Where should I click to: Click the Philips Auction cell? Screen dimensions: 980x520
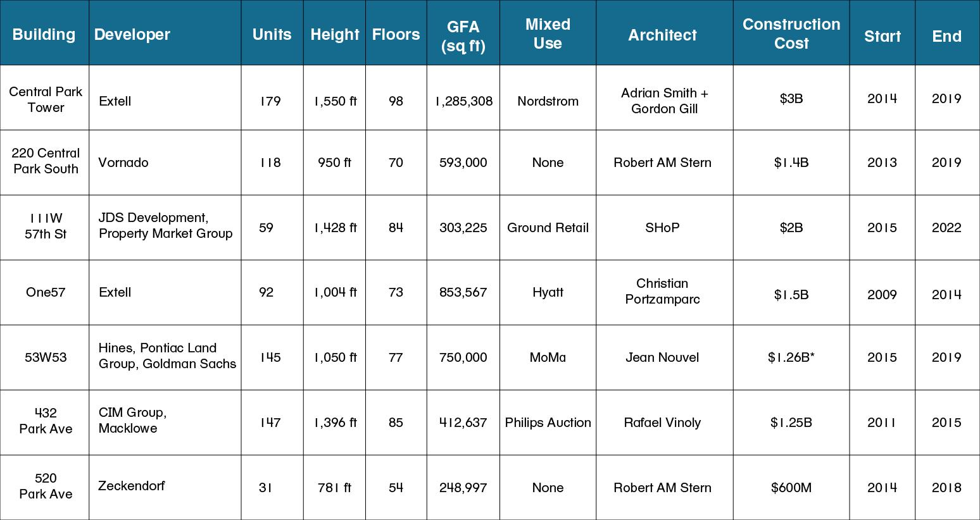click(x=548, y=423)
